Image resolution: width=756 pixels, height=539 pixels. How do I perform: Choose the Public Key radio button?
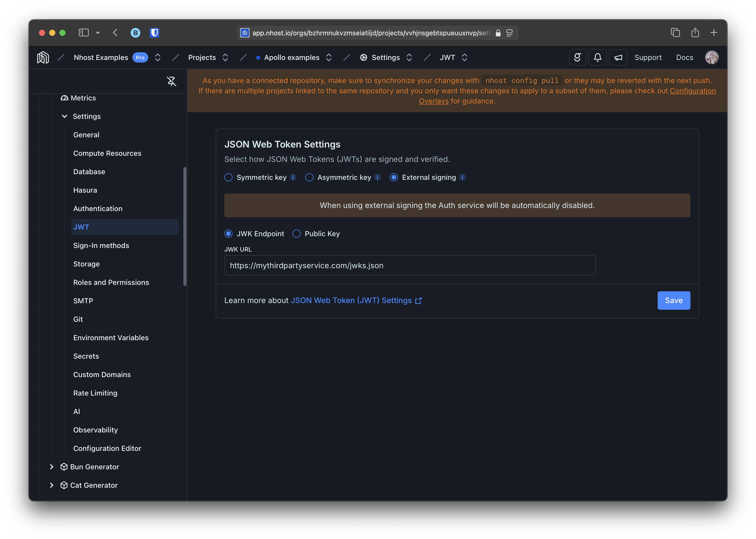(x=297, y=234)
